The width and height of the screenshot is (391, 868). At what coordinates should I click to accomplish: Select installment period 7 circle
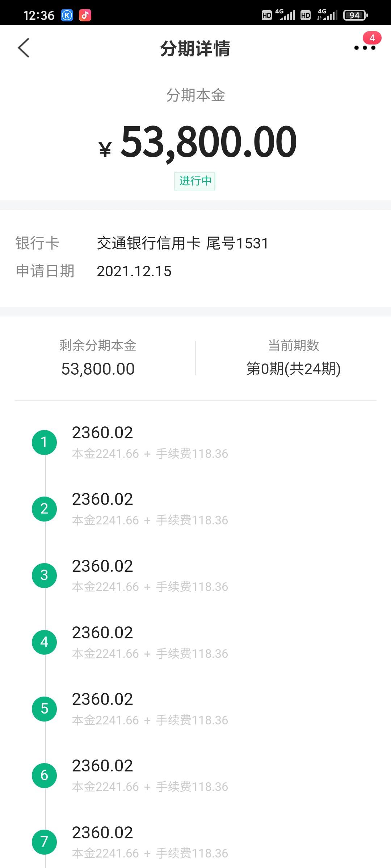45,842
